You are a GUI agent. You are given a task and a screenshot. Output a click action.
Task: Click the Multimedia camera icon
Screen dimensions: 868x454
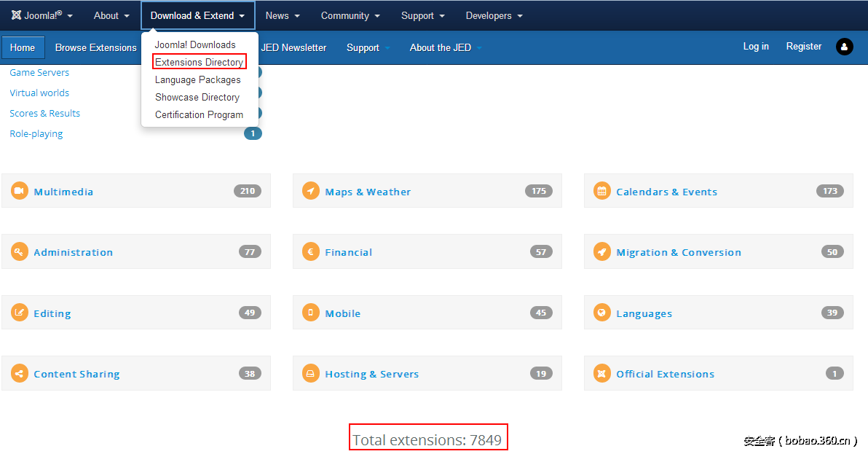click(20, 191)
